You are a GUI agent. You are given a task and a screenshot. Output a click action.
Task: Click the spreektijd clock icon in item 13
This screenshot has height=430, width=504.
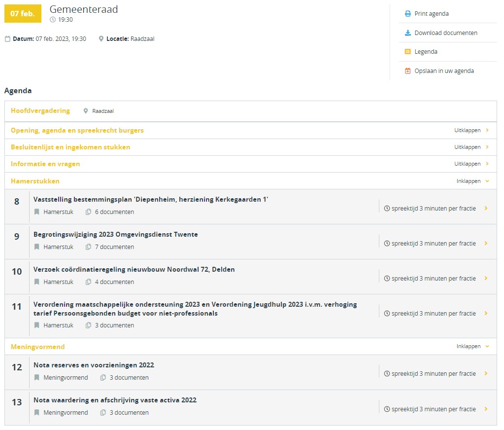pos(387,409)
